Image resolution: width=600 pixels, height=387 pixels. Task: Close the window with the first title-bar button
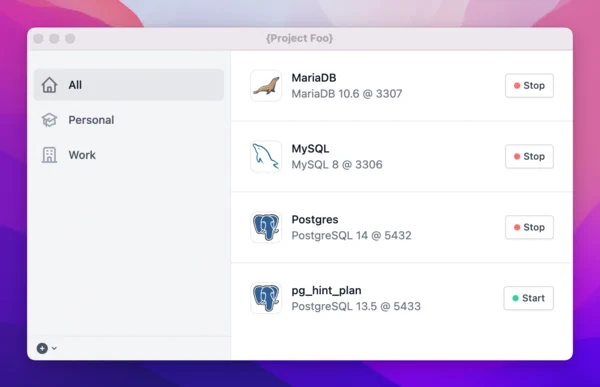(38, 39)
